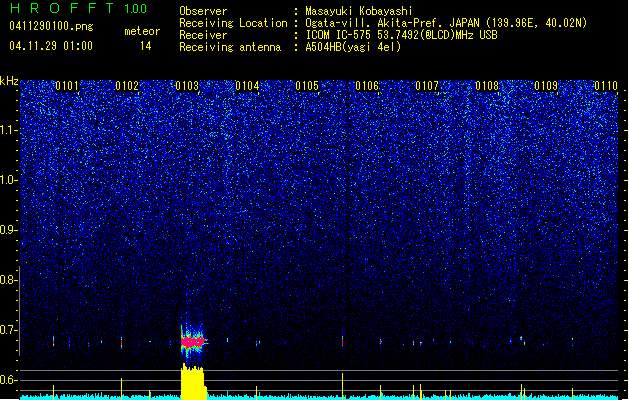Select the file name 0411290100.png

[51, 26]
